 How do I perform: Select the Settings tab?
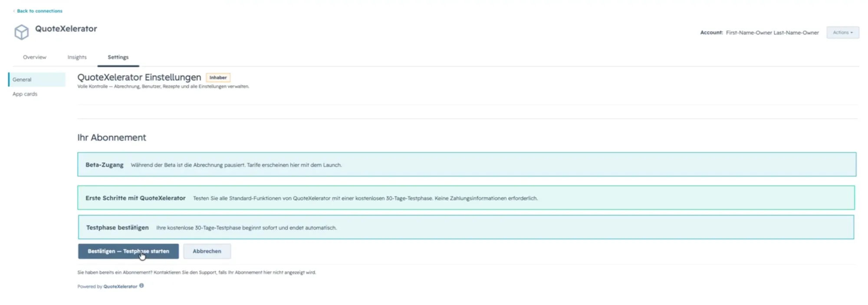[x=118, y=57]
